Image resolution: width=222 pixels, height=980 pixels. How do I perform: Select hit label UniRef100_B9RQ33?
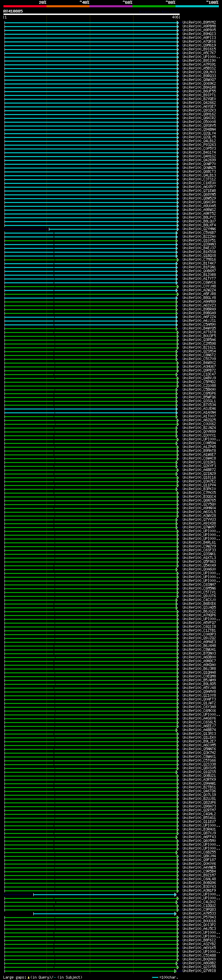[x=199, y=76]
